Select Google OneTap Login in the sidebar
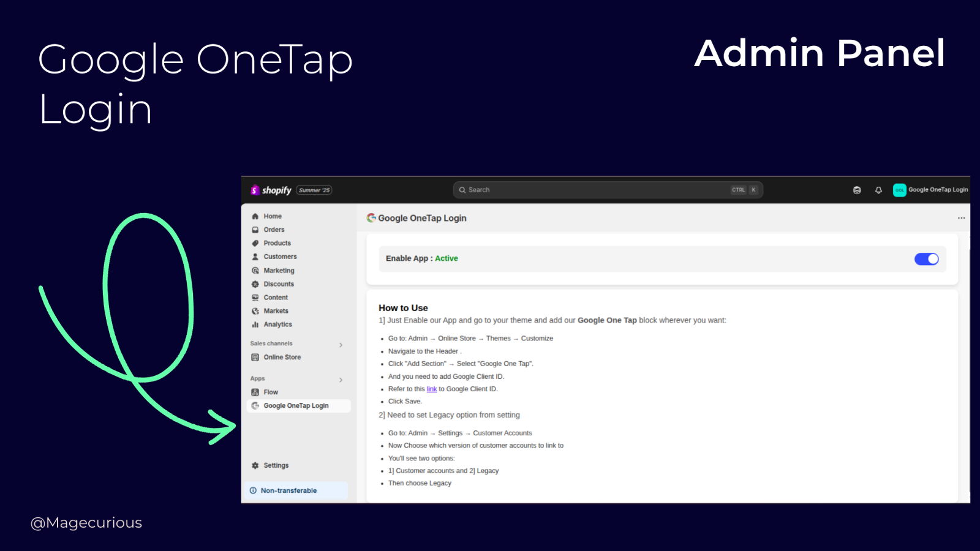980x551 pixels. click(296, 405)
